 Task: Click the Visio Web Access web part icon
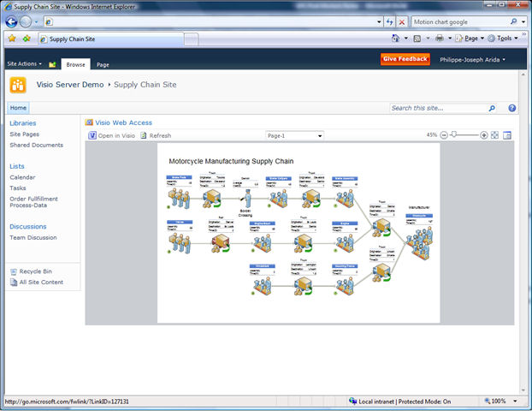coord(89,122)
